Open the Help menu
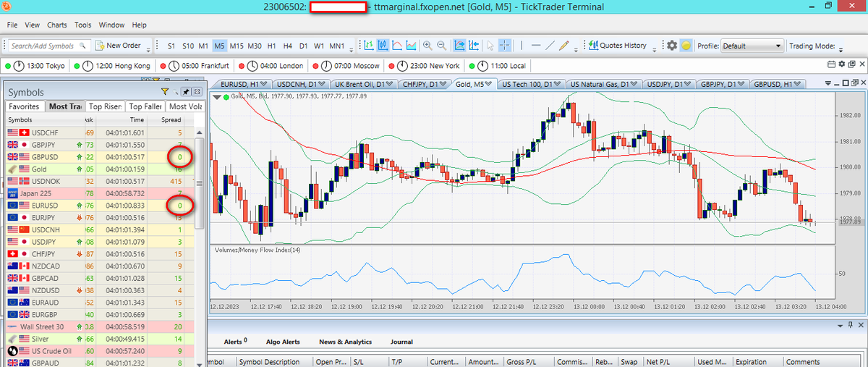 pyautogui.click(x=140, y=25)
